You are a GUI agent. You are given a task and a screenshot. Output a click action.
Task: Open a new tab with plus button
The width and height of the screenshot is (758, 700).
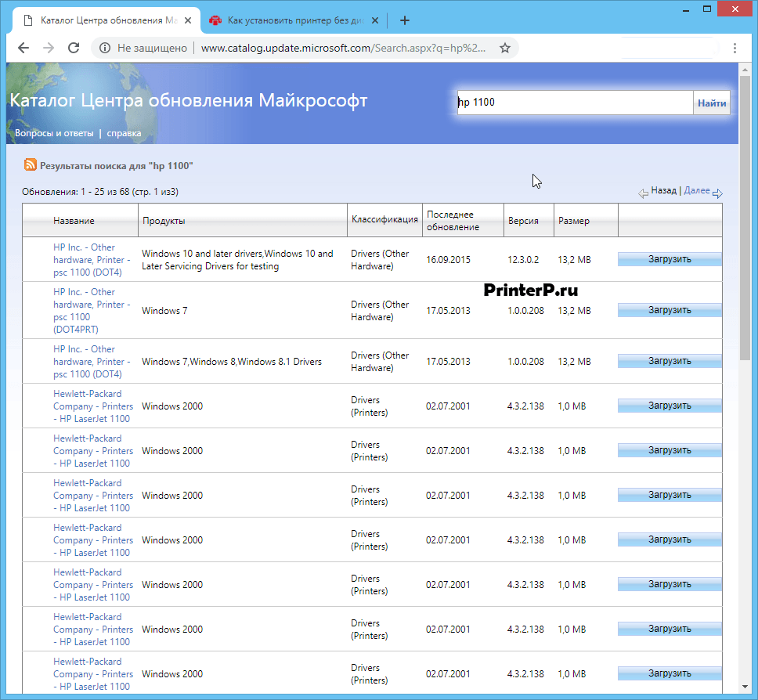pyautogui.click(x=405, y=20)
